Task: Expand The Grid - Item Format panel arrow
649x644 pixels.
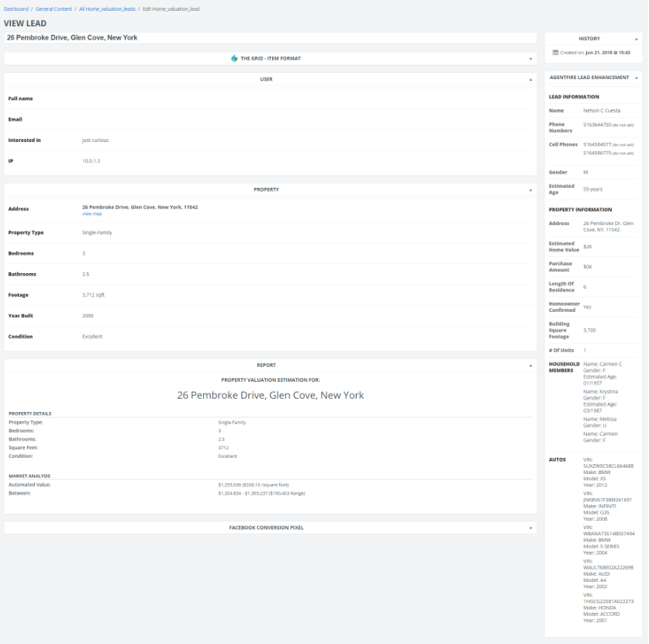Action: click(x=531, y=59)
